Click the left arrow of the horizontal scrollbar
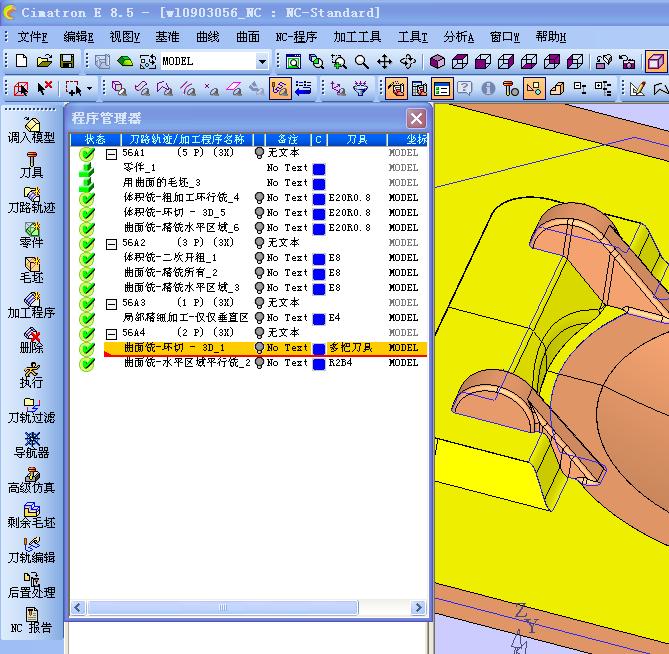The width and height of the screenshot is (669, 654). tap(78, 607)
